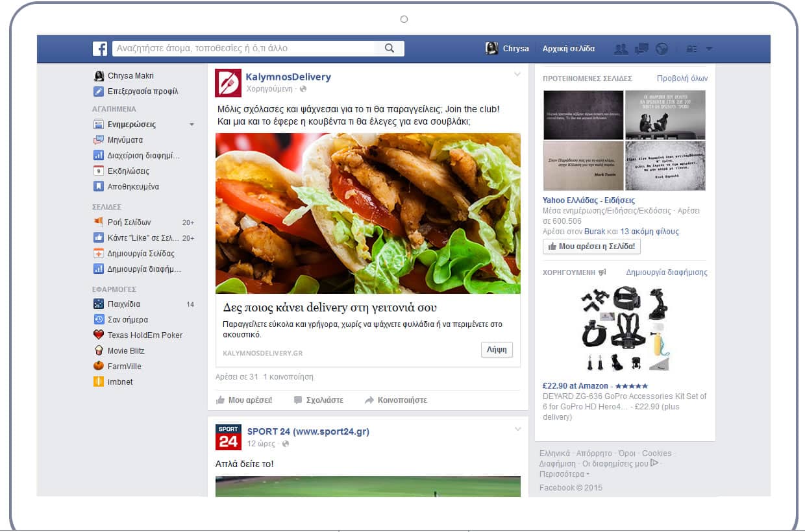The width and height of the screenshot is (805, 532).
Task: Click the Αποθηκευμένα bookmark icon
Action: 99,187
